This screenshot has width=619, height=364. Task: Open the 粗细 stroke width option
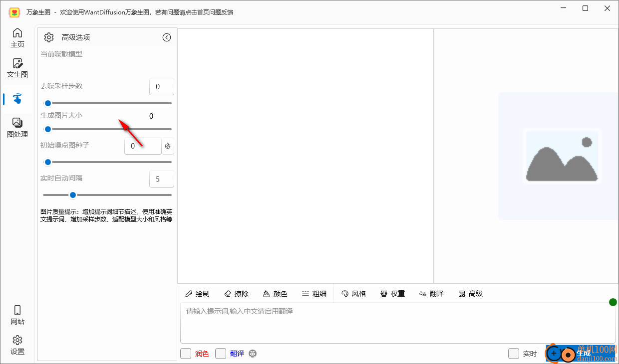click(314, 294)
